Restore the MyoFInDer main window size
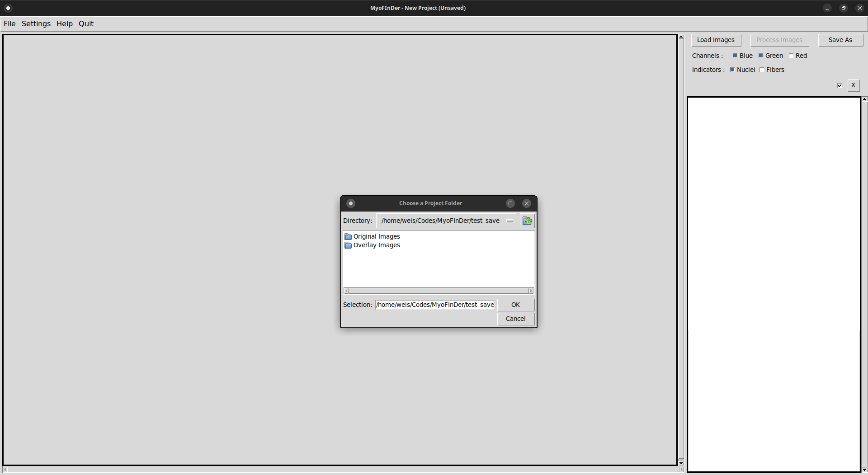The image size is (868, 475). click(844, 8)
